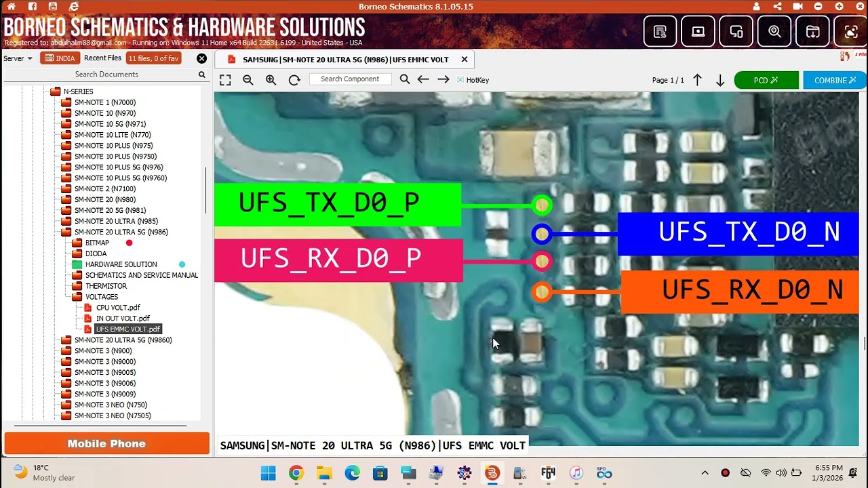This screenshot has height=488, width=868.
Task: Go back with the left arrow
Action: [x=423, y=79]
